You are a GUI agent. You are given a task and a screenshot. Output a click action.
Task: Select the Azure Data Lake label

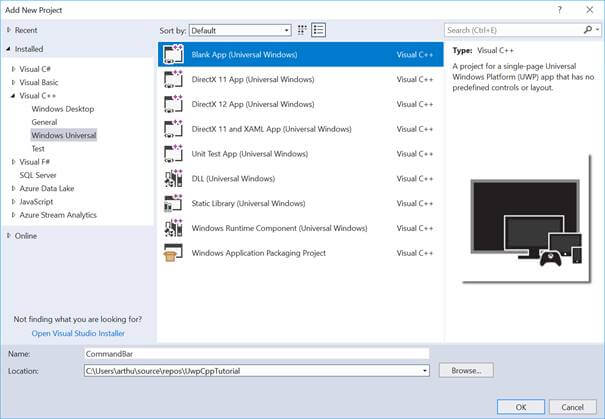coord(47,188)
